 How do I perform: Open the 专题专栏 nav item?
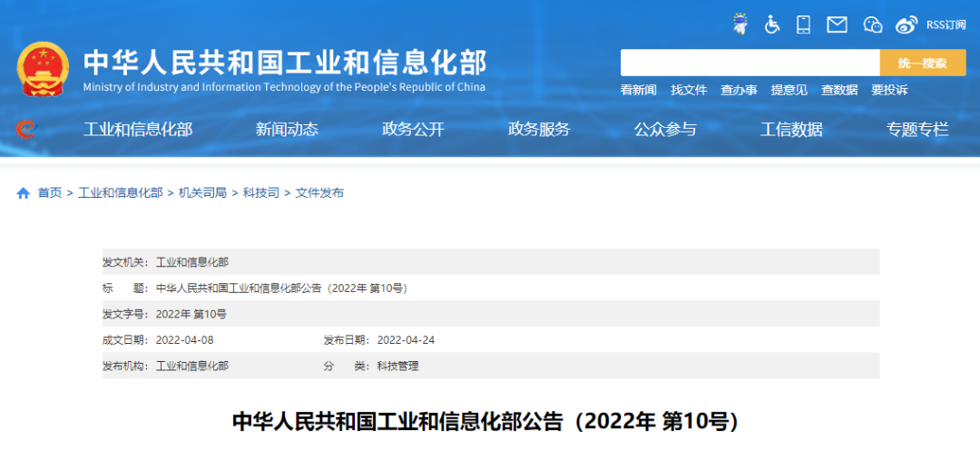pyautogui.click(x=917, y=129)
